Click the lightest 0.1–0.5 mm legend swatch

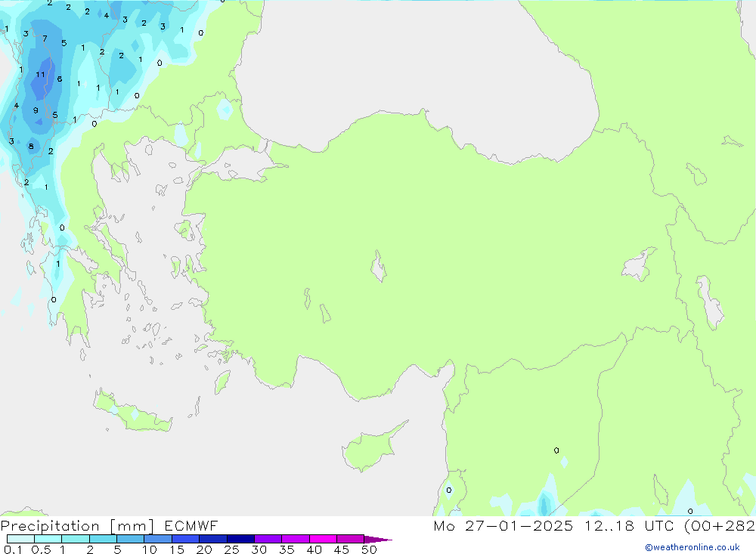(20, 539)
